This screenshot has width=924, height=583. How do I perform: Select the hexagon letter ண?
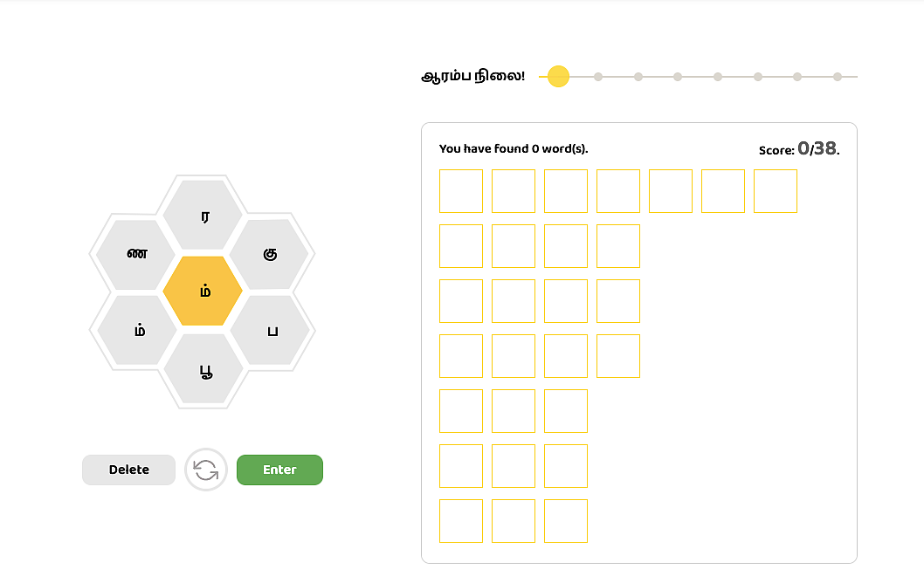pyautogui.click(x=136, y=254)
